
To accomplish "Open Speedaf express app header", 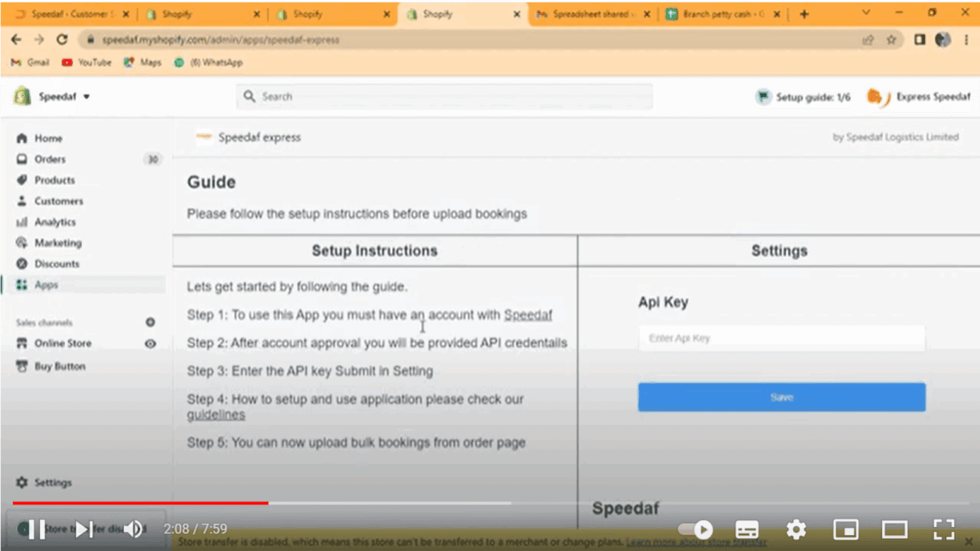I will pos(249,137).
